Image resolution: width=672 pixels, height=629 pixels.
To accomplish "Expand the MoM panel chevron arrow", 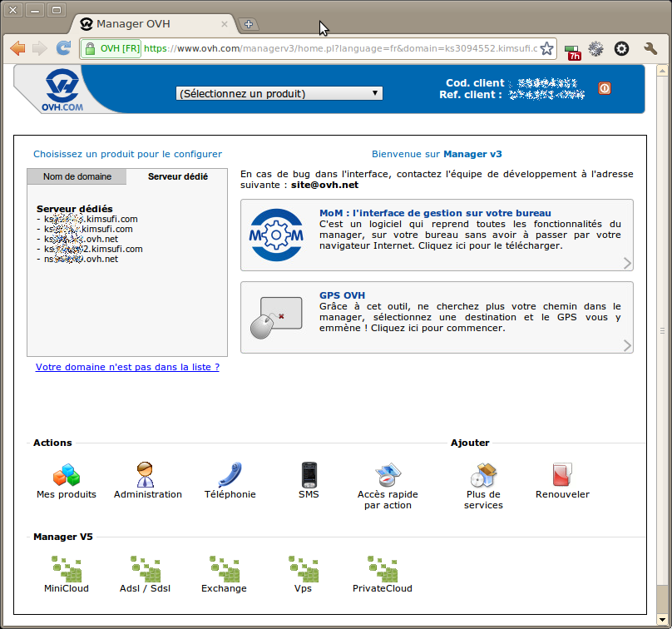I will [627, 263].
